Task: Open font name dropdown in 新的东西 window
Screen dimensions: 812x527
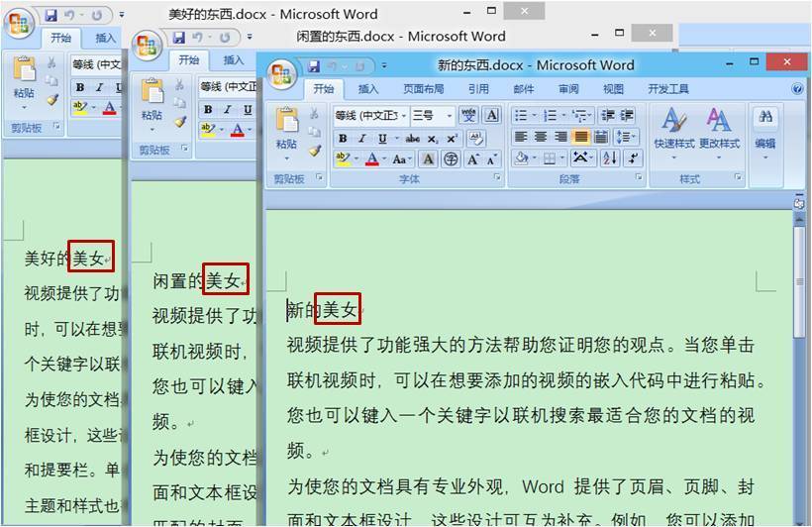Action: [403, 116]
